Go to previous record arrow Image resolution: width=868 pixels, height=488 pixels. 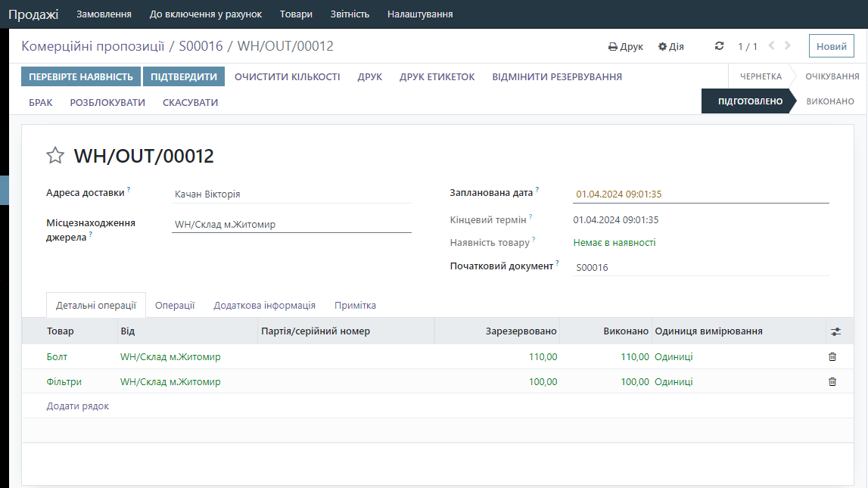[x=771, y=46]
